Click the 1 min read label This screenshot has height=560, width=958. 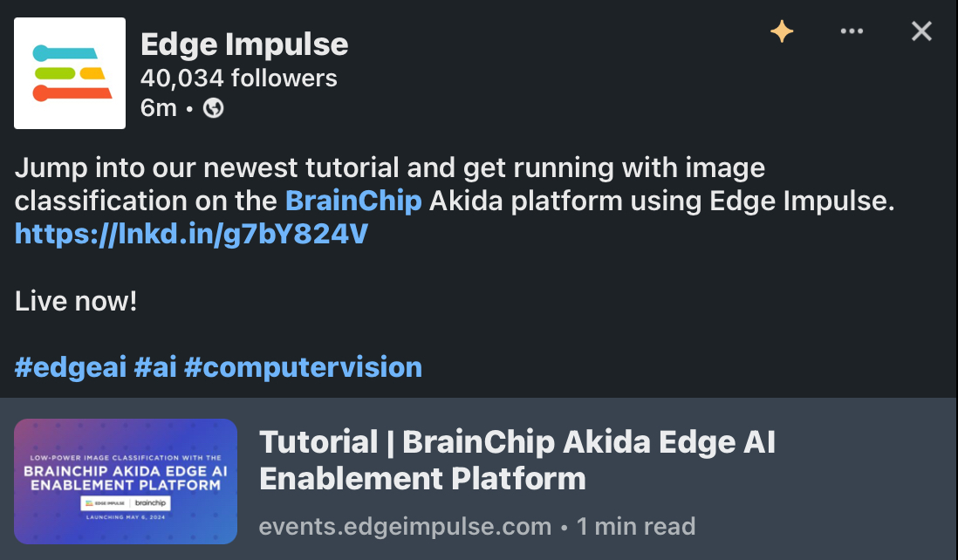click(x=636, y=526)
